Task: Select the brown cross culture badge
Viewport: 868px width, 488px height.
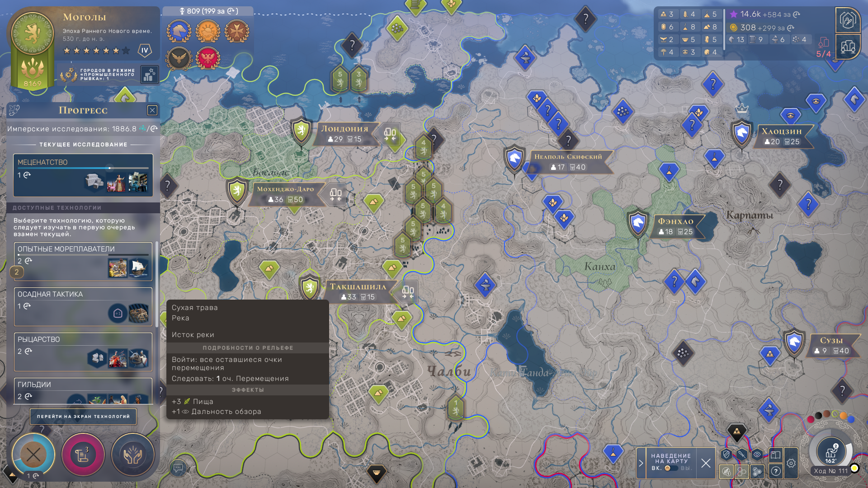Action: (237, 32)
